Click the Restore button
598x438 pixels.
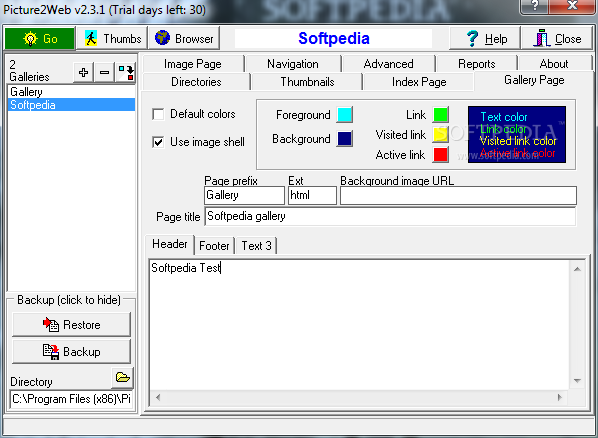point(71,325)
